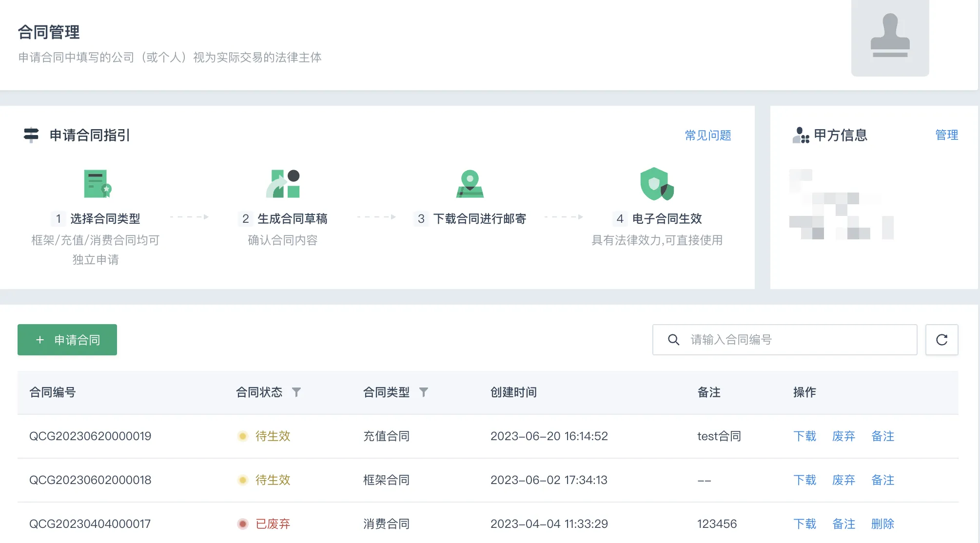
Task: Click the red status dot for QCG20230404000017
Action: point(243,524)
